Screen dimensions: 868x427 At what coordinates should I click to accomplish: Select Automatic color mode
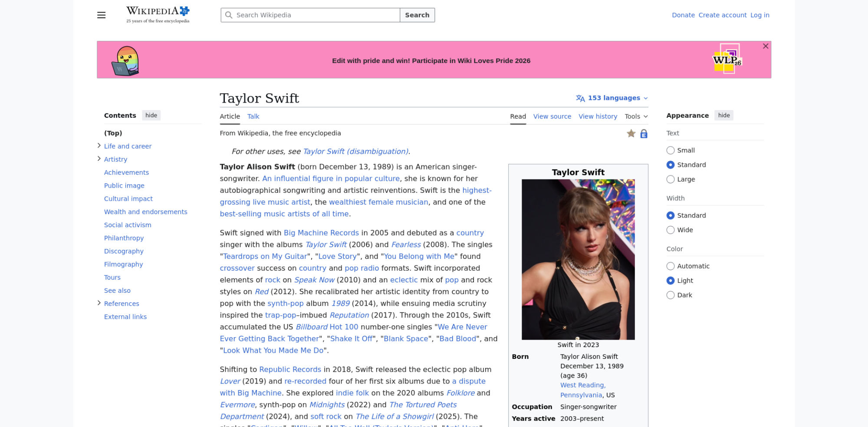(x=671, y=266)
